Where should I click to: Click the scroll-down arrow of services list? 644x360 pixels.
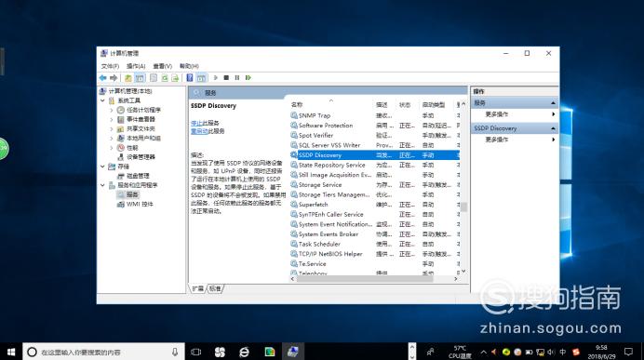(x=463, y=271)
